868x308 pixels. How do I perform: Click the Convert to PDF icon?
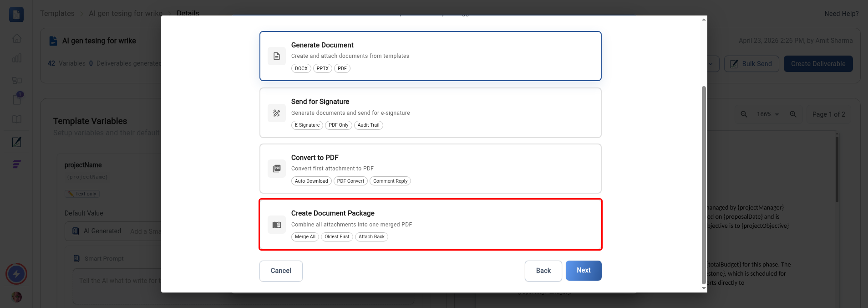click(276, 169)
